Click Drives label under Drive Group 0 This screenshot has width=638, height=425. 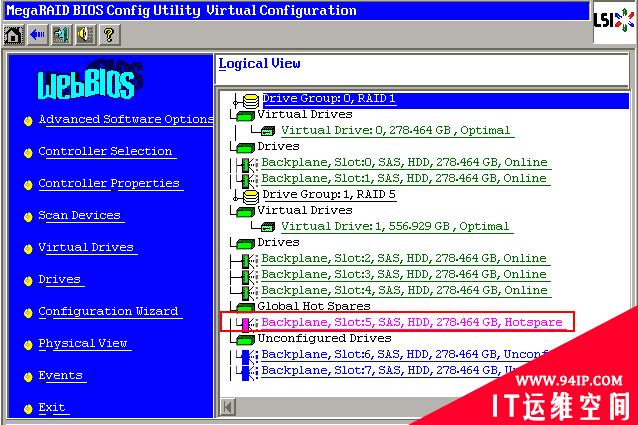click(x=278, y=146)
